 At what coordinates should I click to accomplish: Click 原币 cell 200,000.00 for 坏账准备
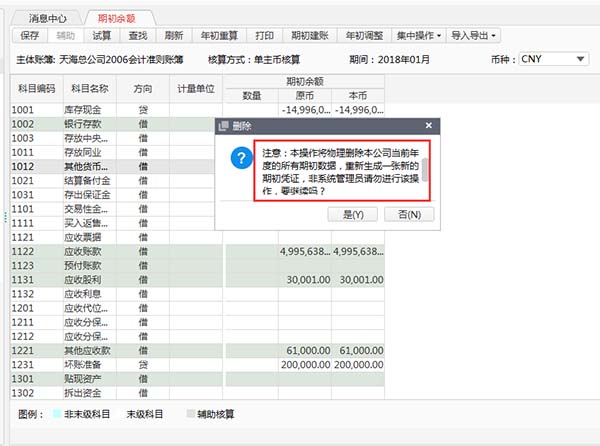pyautogui.click(x=305, y=365)
